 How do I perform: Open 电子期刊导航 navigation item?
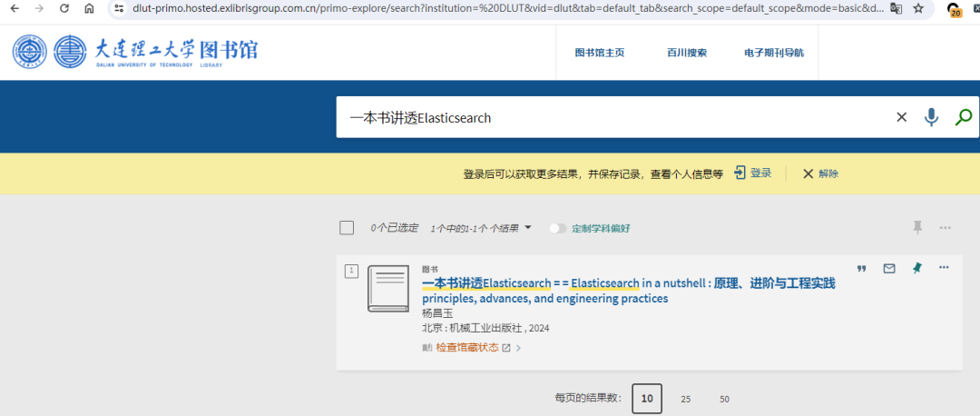point(774,53)
